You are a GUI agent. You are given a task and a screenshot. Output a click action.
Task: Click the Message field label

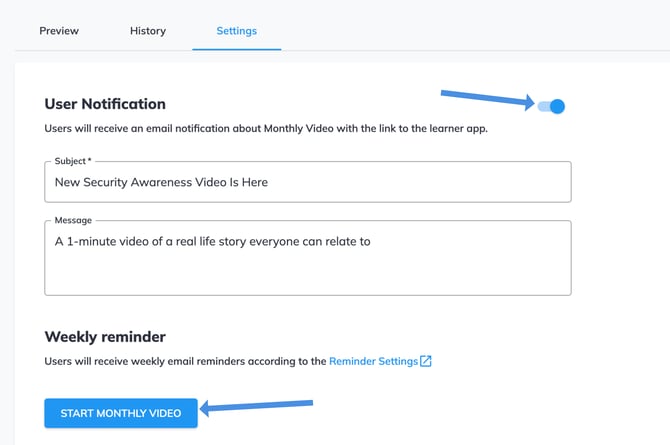[x=73, y=220]
